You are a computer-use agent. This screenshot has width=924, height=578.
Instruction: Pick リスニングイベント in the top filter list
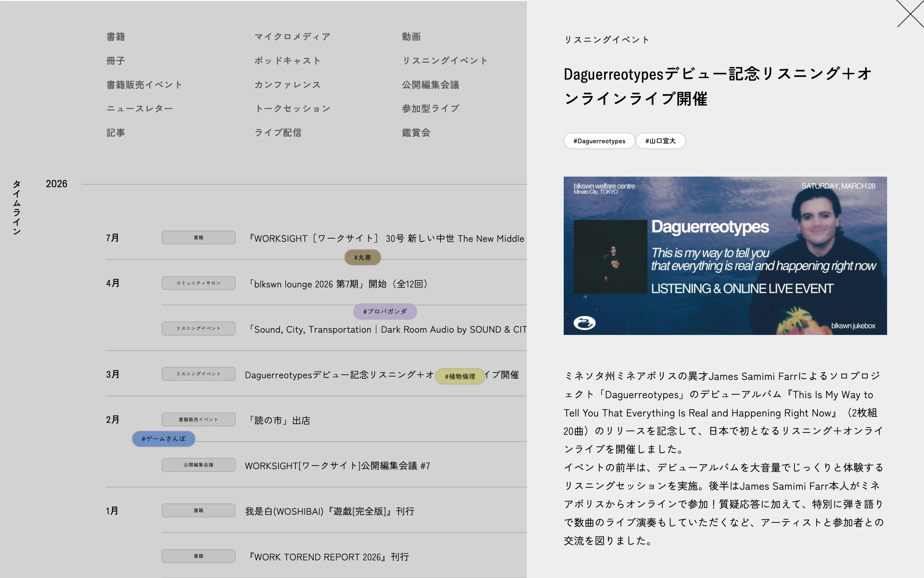(445, 61)
